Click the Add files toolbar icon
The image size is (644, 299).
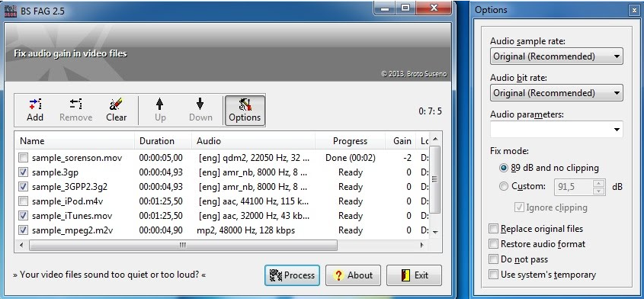point(35,111)
